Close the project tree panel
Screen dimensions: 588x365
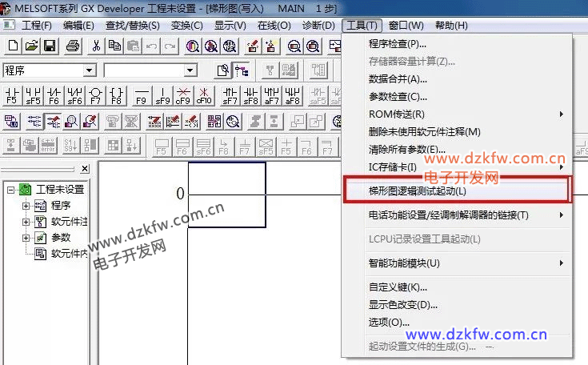coord(85,170)
